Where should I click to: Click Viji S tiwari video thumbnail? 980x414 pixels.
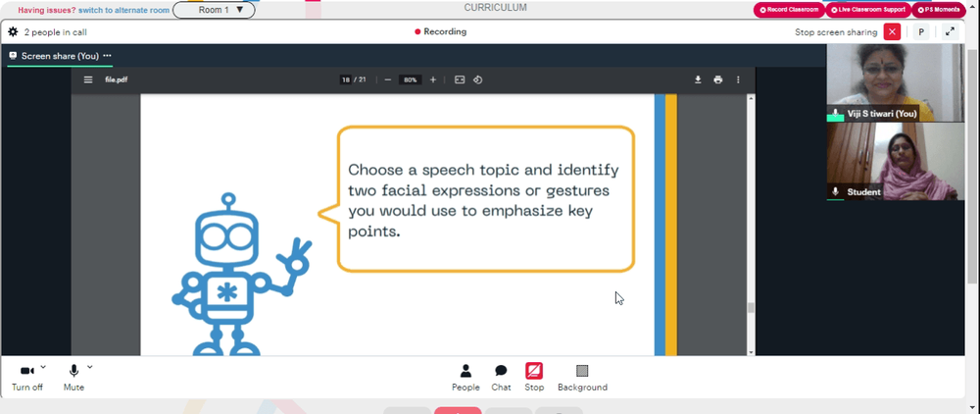tap(895, 82)
